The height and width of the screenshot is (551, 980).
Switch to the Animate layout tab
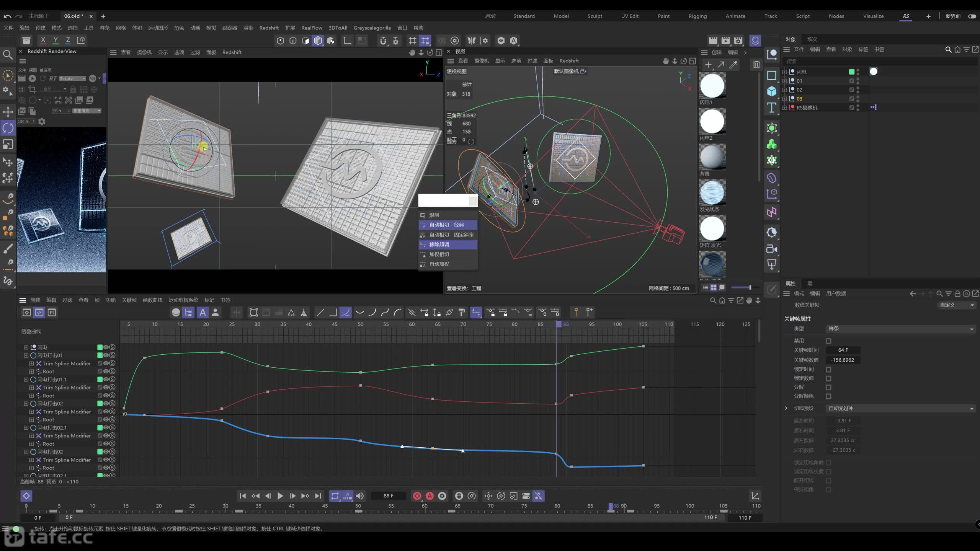tap(735, 16)
